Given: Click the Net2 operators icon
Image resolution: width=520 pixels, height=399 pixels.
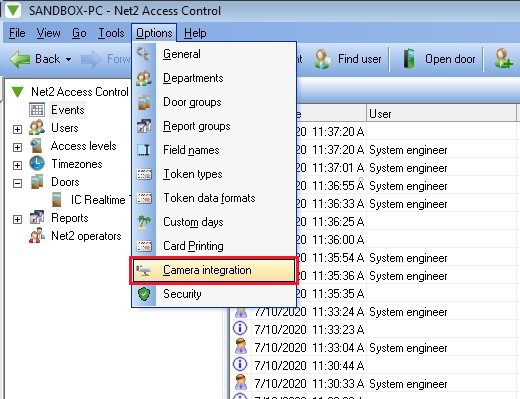Looking at the screenshot, I should (37, 236).
